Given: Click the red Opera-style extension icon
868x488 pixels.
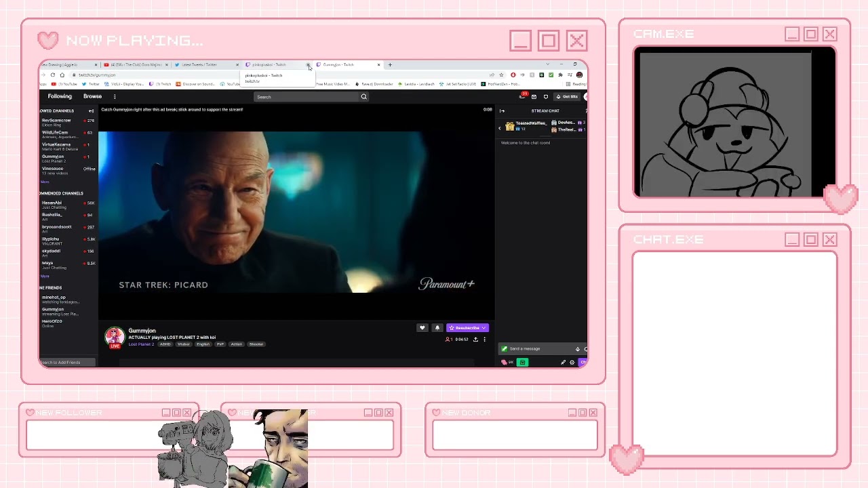Looking at the screenshot, I should point(513,75).
